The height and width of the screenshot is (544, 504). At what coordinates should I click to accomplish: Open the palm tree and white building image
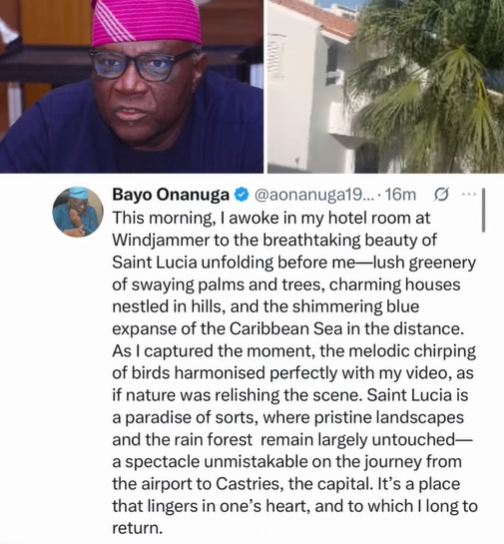tap(386, 86)
